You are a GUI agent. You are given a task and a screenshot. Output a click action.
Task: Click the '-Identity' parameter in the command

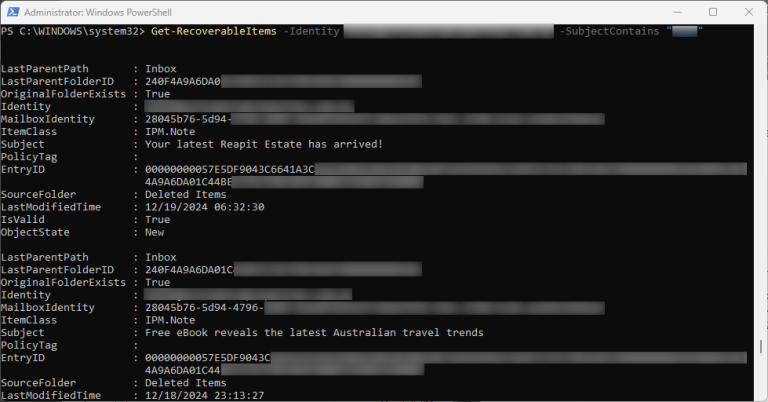(312, 31)
